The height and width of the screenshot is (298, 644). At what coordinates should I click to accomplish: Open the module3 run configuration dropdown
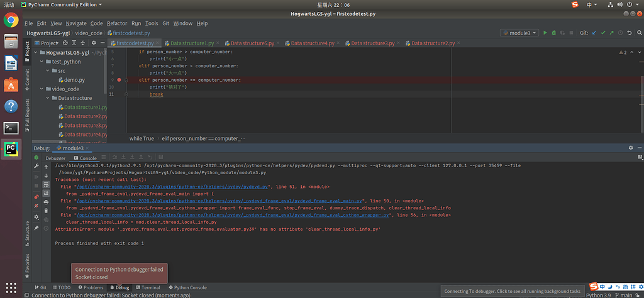tap(519, 33)
